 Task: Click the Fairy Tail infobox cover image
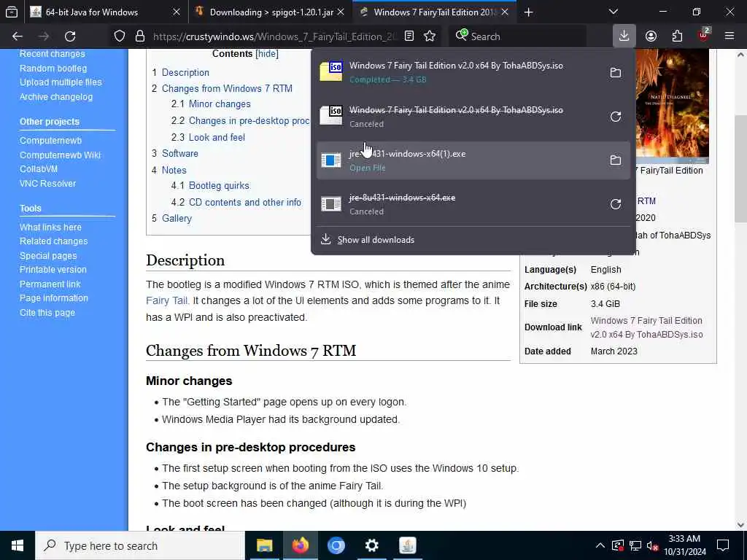point(672,106)
